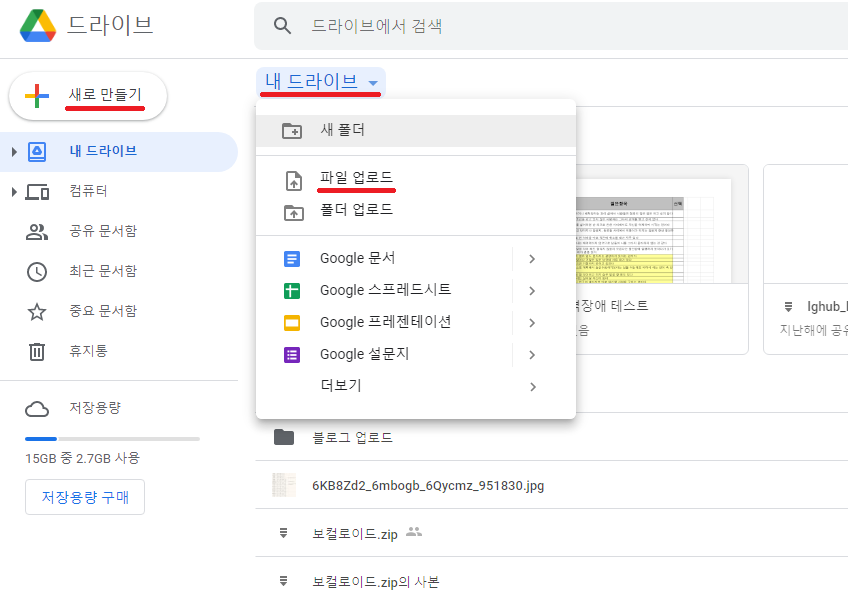Click the 최근 문서함 clock icon
The height and width of the screenshot is (598, 848).
37,271
